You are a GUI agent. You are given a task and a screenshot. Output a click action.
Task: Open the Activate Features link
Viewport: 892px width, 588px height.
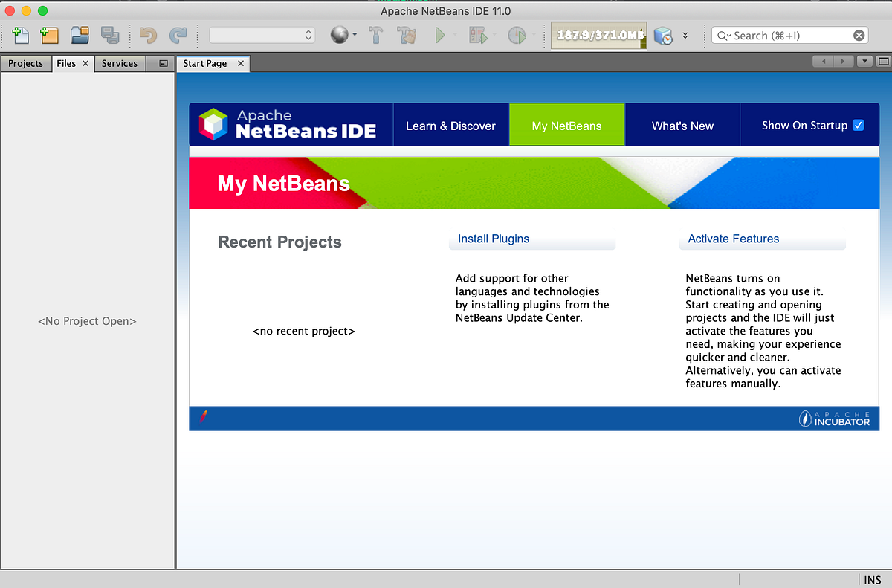point(733,239)
